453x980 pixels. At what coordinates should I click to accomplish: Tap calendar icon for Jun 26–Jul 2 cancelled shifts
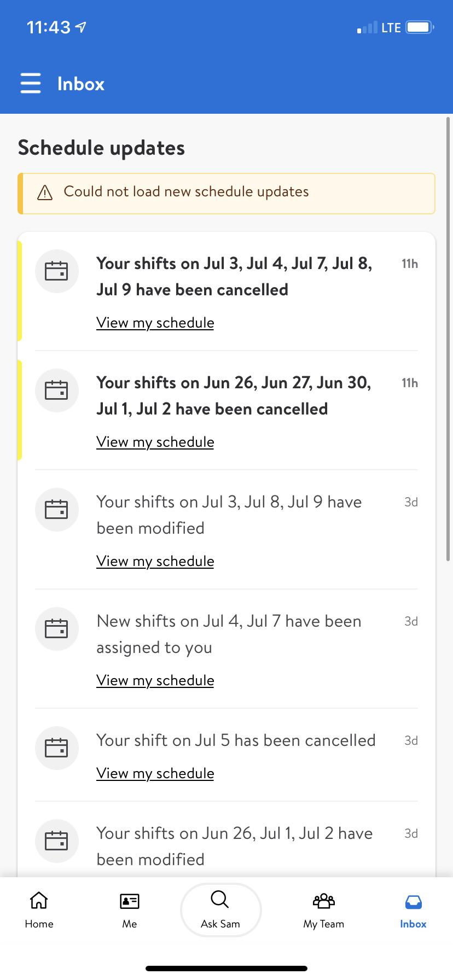tap(56, 390)
